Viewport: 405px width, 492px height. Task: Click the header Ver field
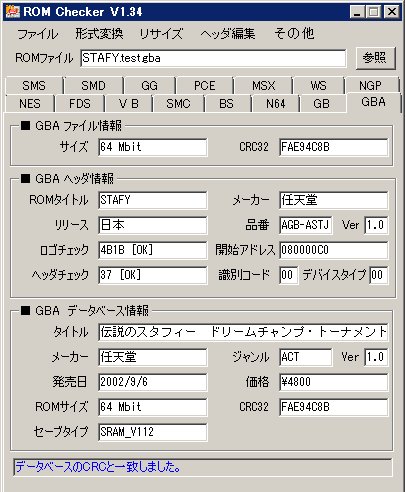click(x=376, y=225)
